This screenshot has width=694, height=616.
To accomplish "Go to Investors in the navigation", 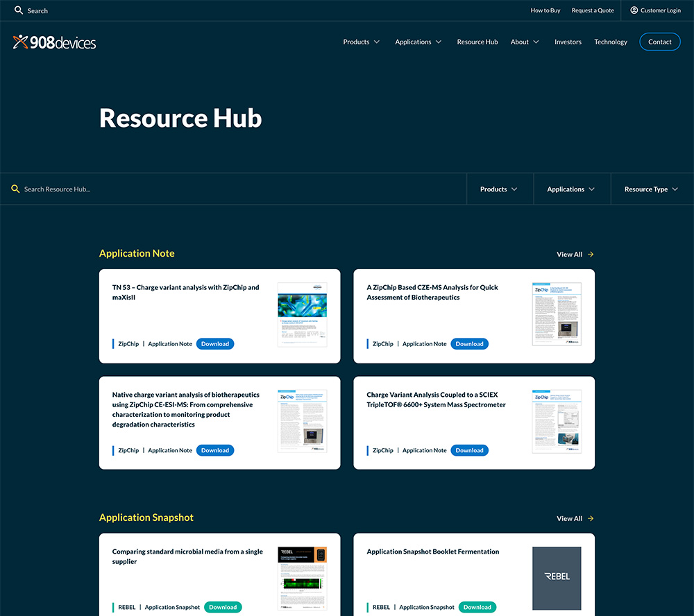I will 568,42.
